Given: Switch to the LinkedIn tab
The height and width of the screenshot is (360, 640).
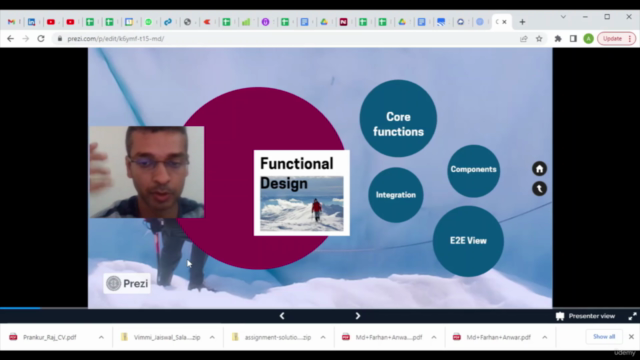Looking at the screenshot, I should (x=31, y=22).
